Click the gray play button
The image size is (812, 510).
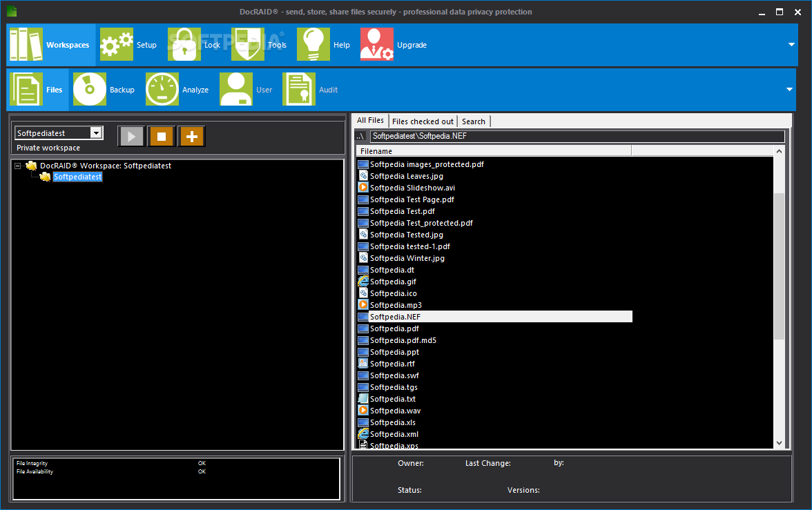[x=131, y=136]
